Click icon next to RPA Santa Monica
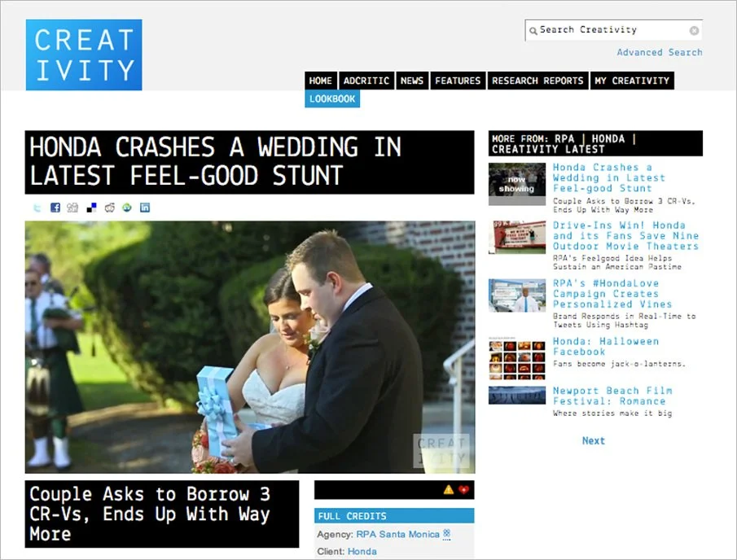 pyautogui.click(x=446, y=534)
